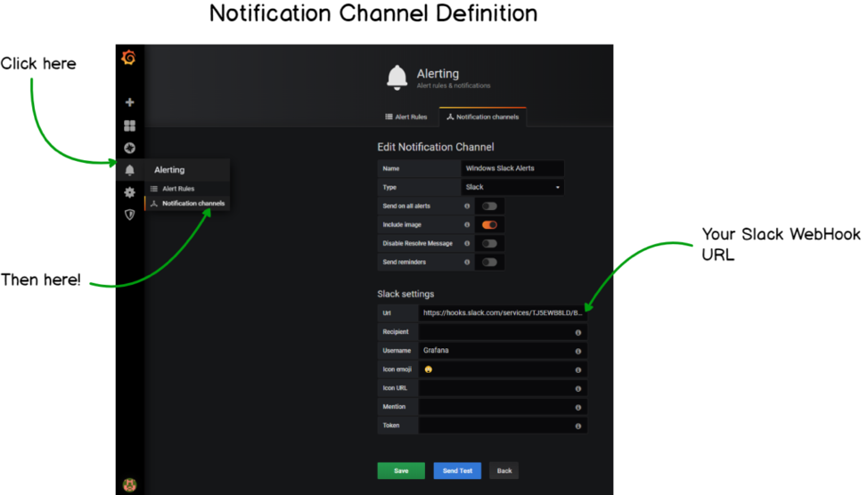Viewport: 868px width, 495px height.
Task: Click info icon for Send on all alerts
Action: 467,206
